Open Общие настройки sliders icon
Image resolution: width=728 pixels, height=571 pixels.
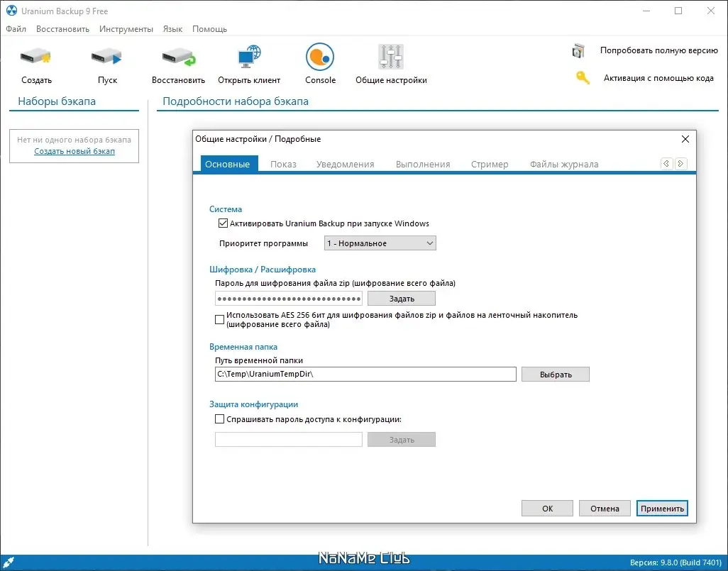391,57
